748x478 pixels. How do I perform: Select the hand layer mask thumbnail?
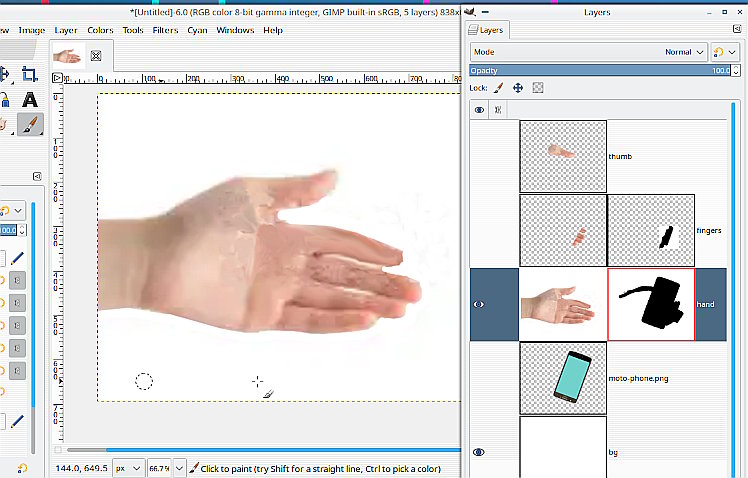(x=651, y=304)
